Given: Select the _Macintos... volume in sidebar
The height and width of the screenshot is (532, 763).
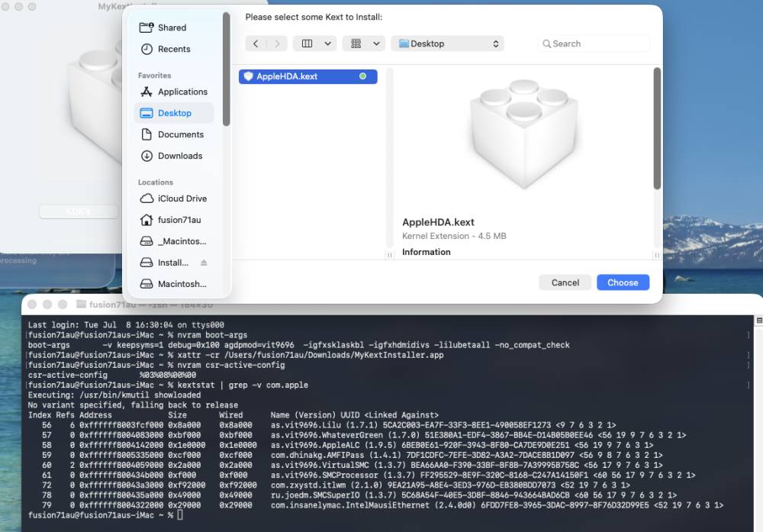Looking at the screenshot, I should click(173, 241).
